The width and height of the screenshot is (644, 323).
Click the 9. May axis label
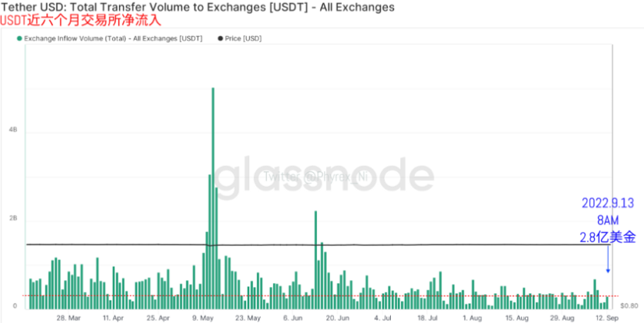[202, 318]
